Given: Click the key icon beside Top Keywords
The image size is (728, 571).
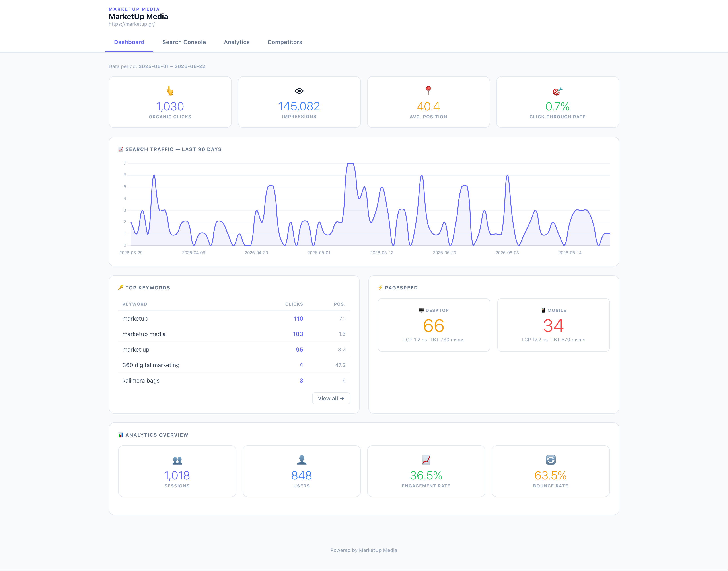Looking at the screenshot, I should (x=121, y=287).
